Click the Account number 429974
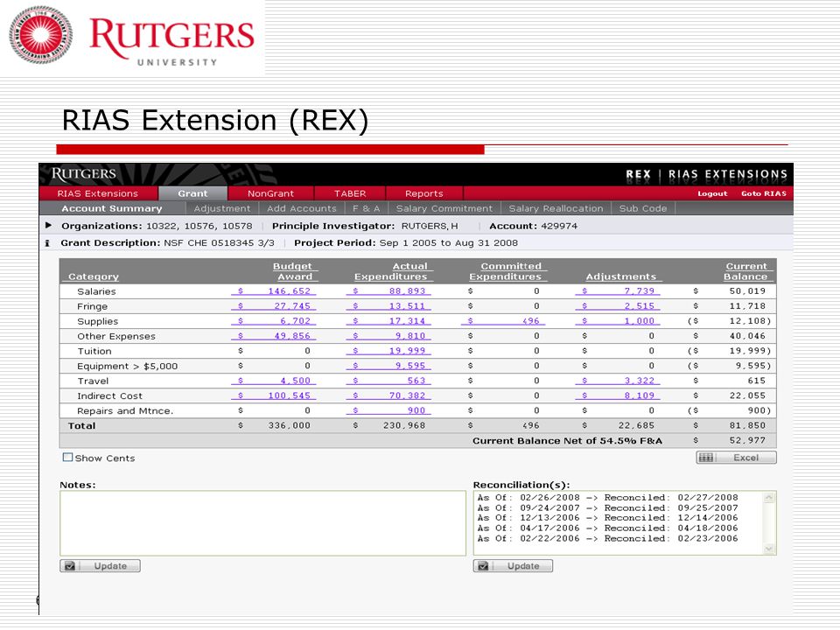 559,226
